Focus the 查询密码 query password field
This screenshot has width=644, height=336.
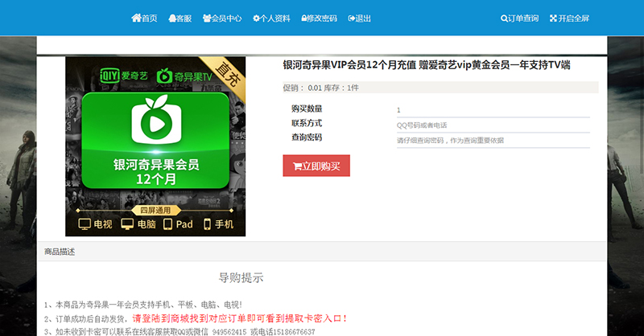tap(493, 141)
